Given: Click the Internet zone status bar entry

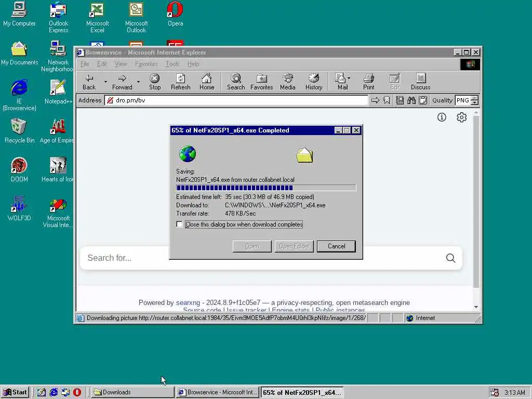Looking at the screenshot, I should 421,318.
